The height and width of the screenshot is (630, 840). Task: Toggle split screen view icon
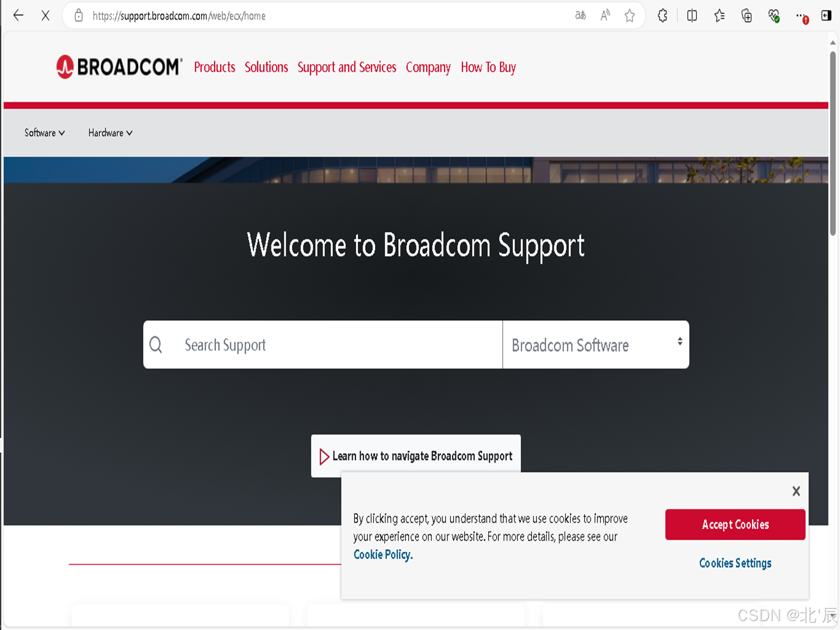tap(692, 16)
